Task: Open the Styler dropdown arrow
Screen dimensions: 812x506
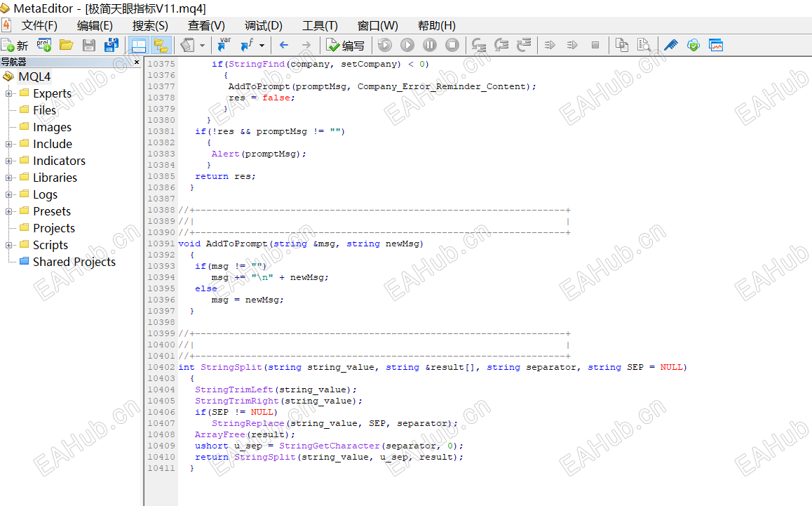Action: point(202,46)
